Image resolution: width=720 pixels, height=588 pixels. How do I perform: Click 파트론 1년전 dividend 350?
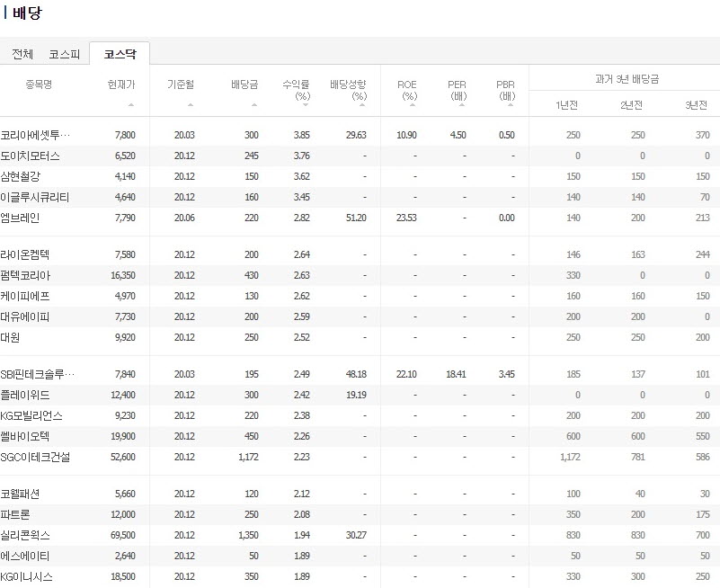tap(573, 514)
